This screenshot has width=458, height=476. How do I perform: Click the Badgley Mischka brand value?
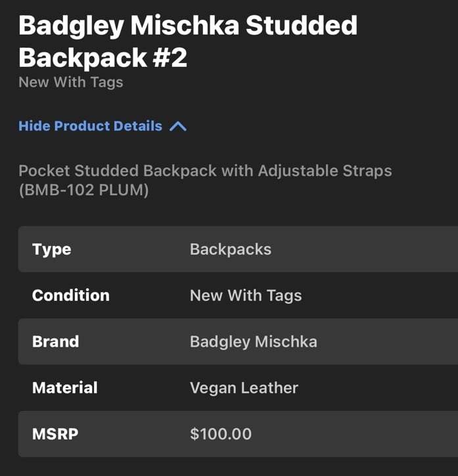254,342
